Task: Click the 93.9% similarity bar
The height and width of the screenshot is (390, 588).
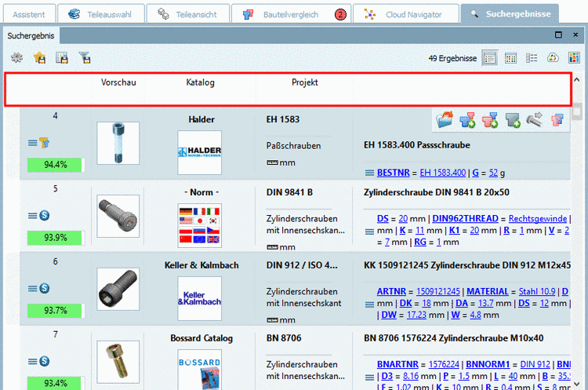Action: 56,238
